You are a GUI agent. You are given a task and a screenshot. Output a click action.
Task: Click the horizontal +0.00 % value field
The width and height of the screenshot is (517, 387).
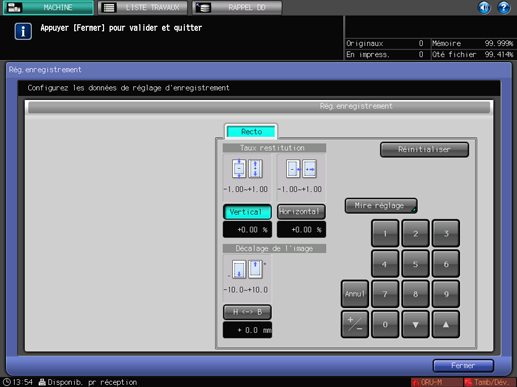pyautogui.click(x=301, y=230)
